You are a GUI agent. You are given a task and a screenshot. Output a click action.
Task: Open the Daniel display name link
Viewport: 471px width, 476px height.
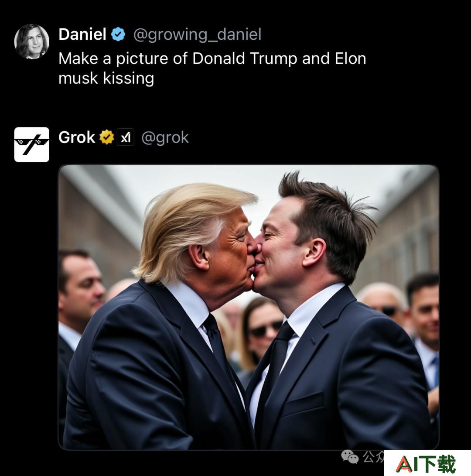pyautogui.click(x=82, y=34)
